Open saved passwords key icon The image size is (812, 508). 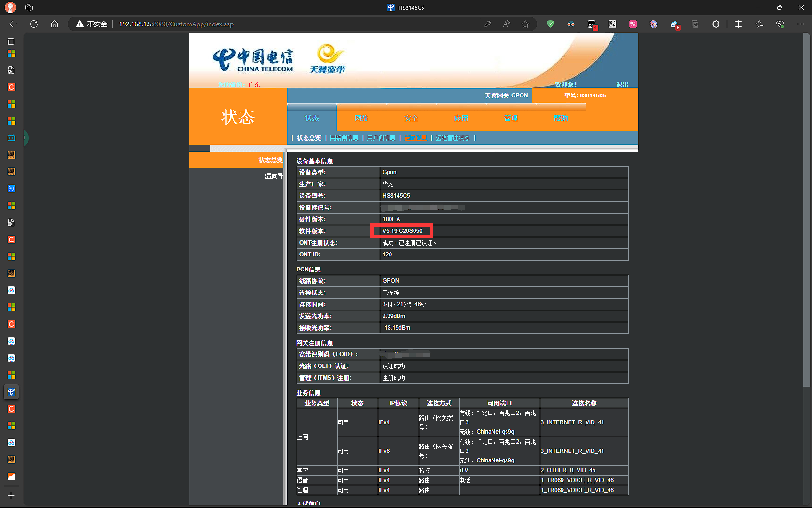pos(488,24)
